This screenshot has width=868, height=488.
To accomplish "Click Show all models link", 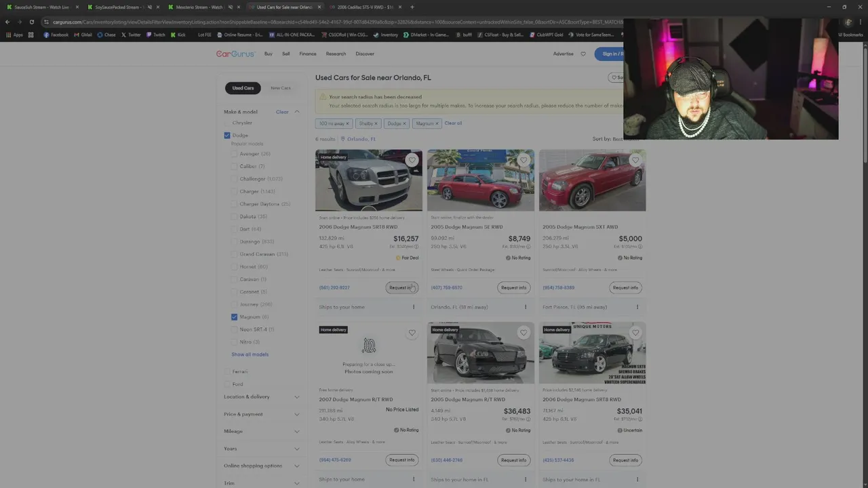I will pos(250,354).
